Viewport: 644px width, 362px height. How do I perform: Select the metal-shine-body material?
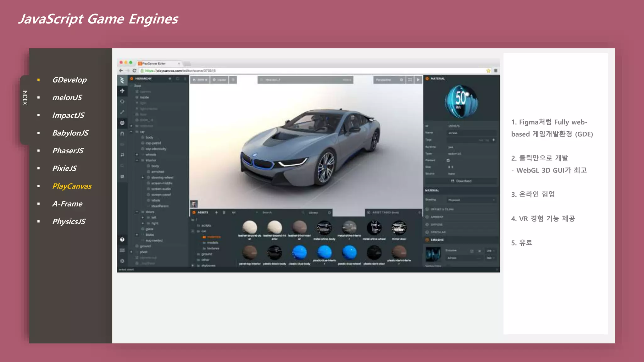pyautogui.click(x=324, y=230)
